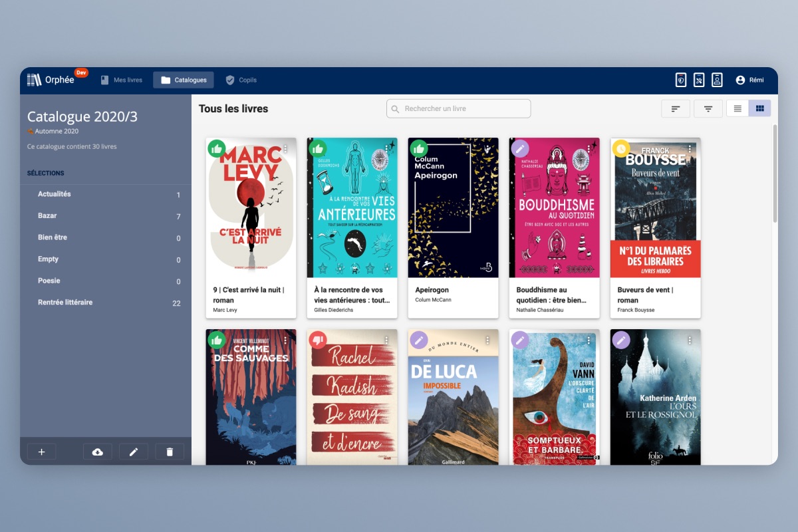
Task: Click the thumbs-up badge on Vies antérieures book
Action: (x=317, y=148)
